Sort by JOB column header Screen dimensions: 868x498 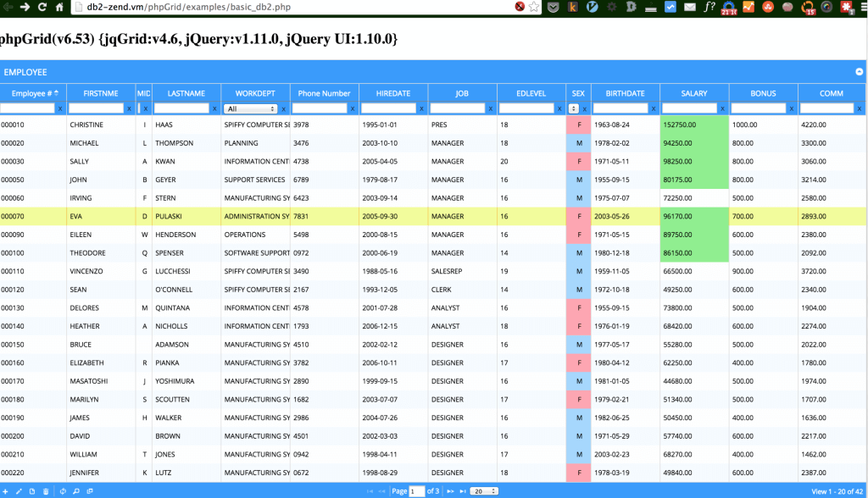tap(462, 93)
